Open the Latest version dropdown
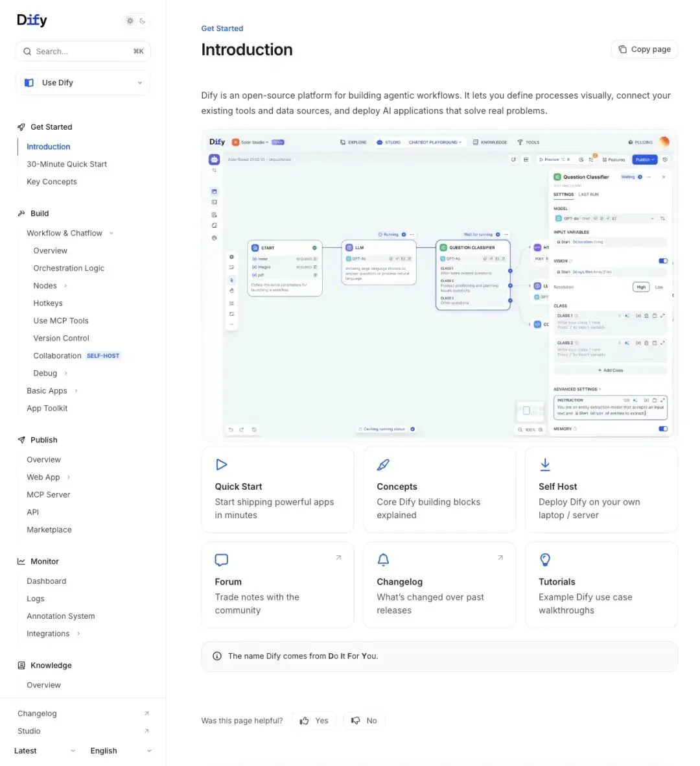Viewport: 700px width, 766px height. 45,751
